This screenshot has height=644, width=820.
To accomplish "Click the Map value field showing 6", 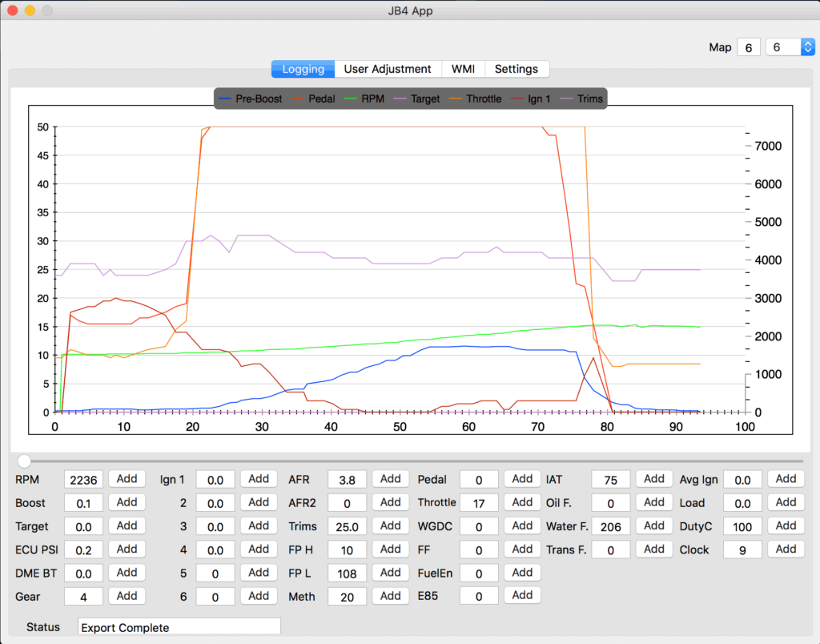I will coord(749,47).
